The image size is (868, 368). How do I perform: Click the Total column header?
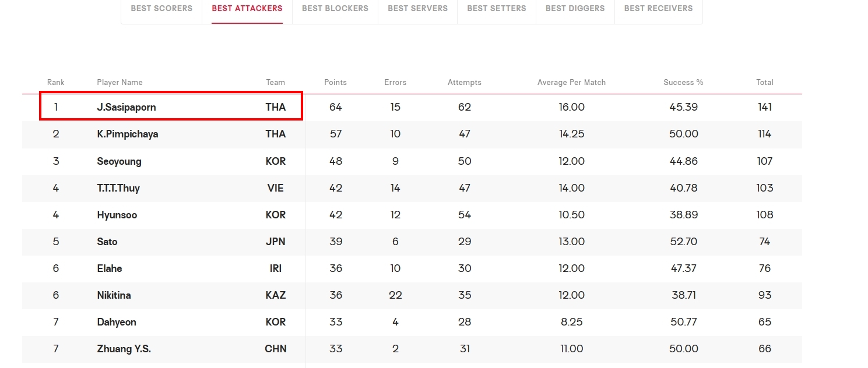[x=765, y=83]
